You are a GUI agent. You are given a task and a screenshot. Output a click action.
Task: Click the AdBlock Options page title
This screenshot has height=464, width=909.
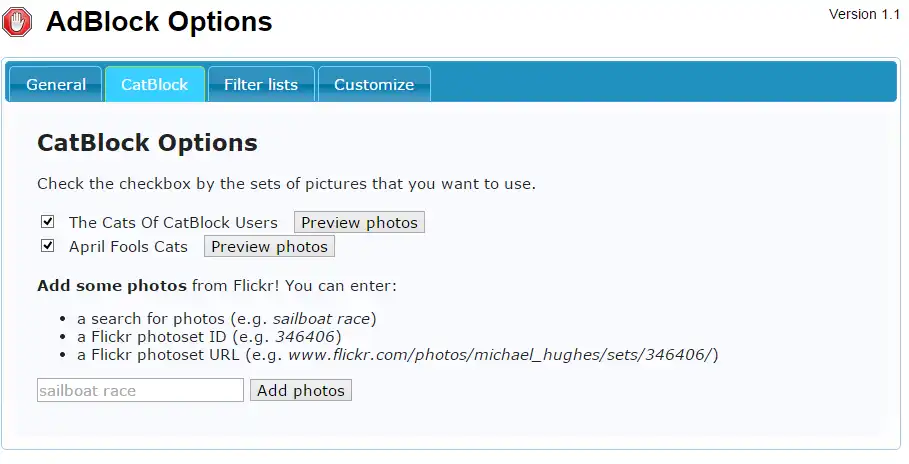(x=159, y=21)
